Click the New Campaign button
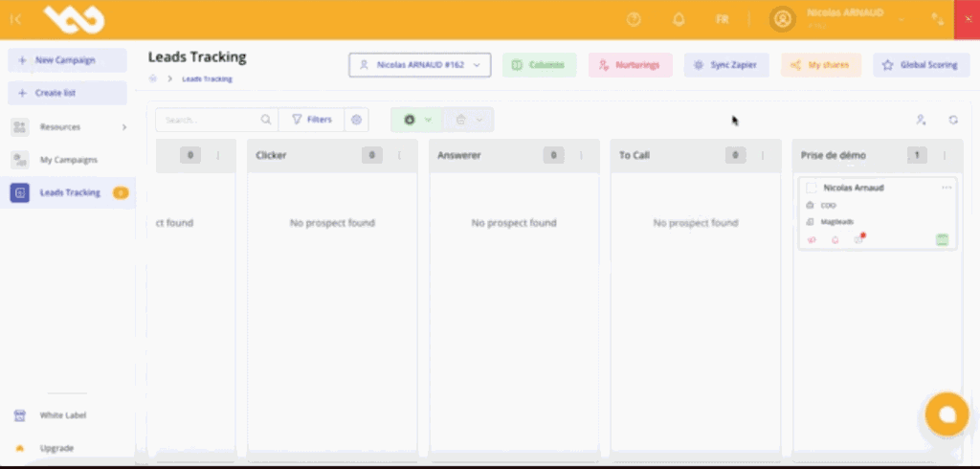 [x=66, y=60]
